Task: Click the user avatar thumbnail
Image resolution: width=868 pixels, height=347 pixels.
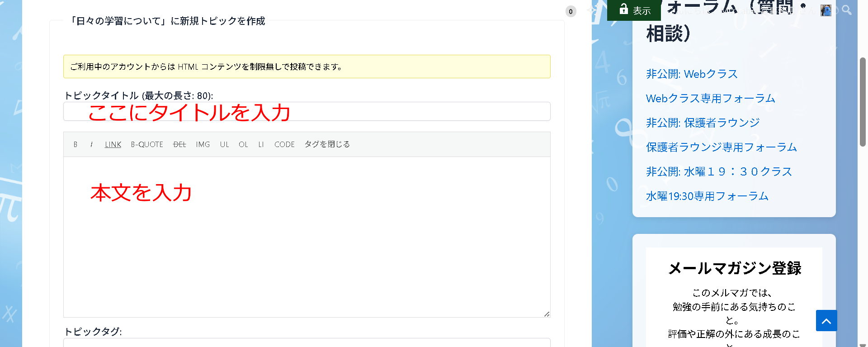Action: click(x=826, y=10)
